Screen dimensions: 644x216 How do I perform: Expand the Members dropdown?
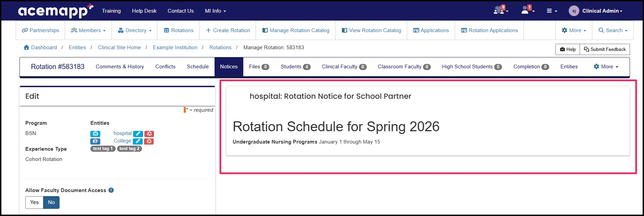88,30
